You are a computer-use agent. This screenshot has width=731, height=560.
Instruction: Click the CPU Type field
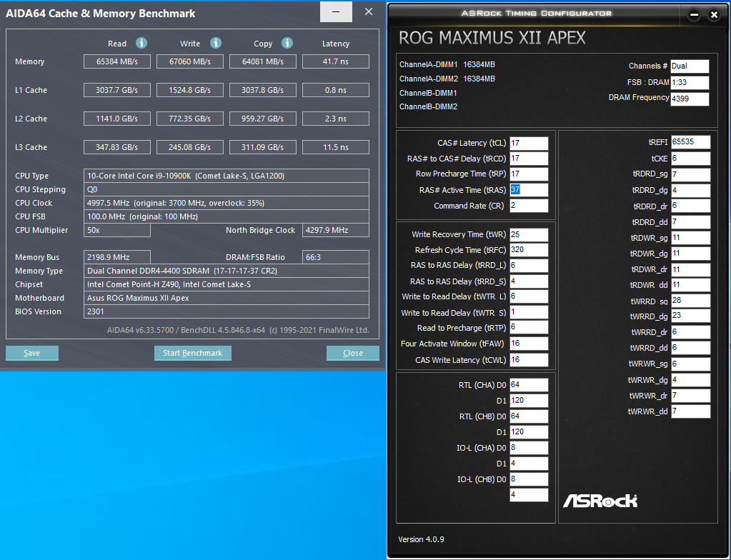(227, 176)
